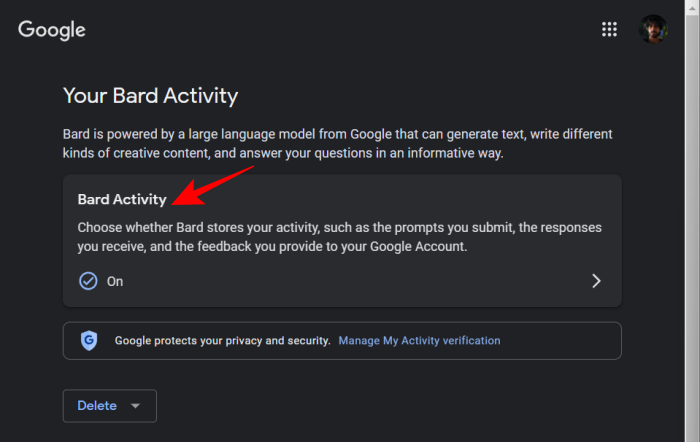Click the Bard Activity card heading

(x=122, y=199)
